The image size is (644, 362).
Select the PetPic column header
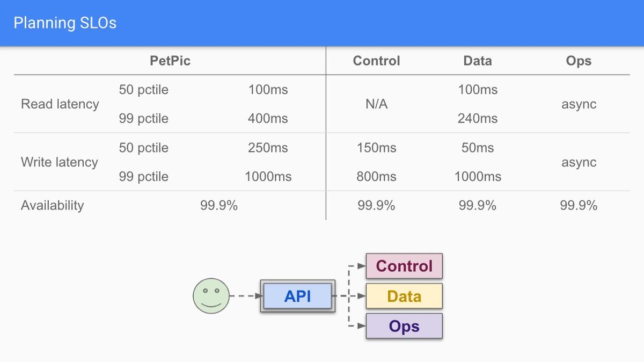[170, 61]
